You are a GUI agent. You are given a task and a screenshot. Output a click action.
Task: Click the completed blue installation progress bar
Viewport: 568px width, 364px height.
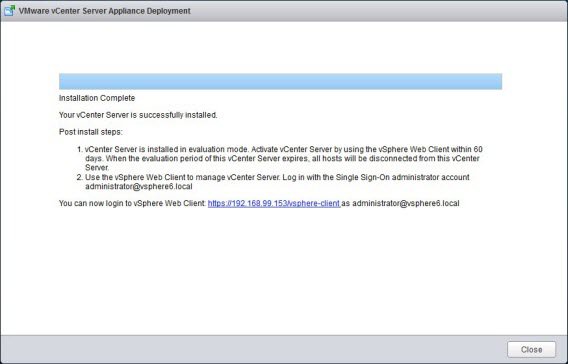280,81
